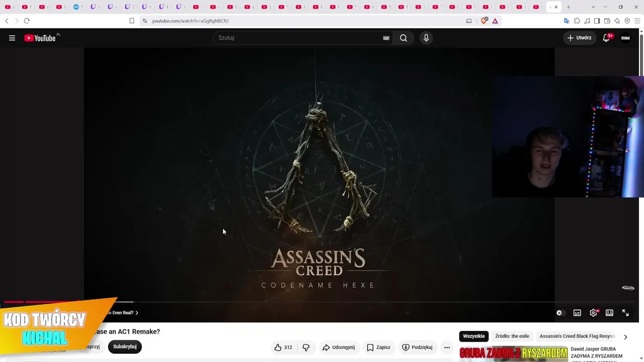The image size is (644, 362).
Task: Open the Brave VPN shield icon
Action: click(x=627, y=21)
